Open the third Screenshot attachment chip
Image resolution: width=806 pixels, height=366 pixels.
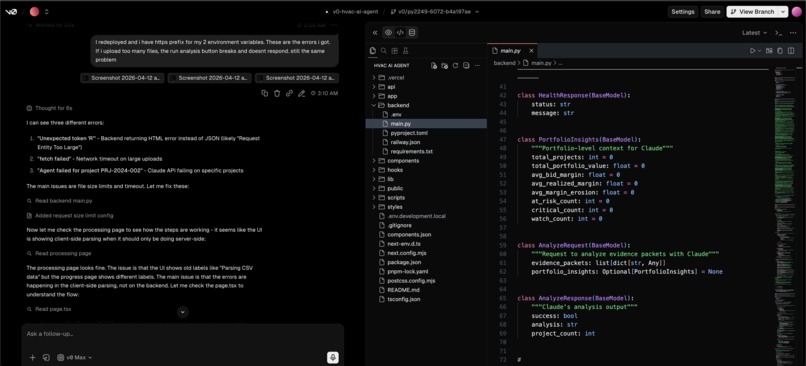pos(297,78)
